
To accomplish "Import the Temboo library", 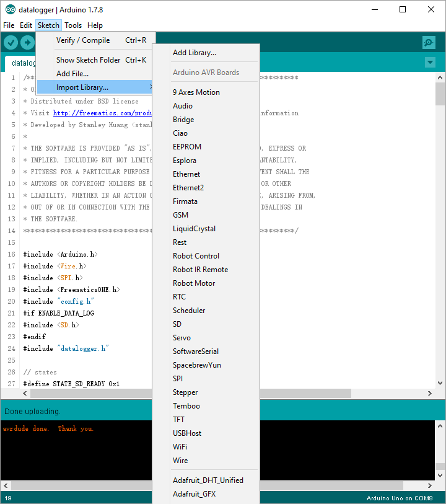I will [x=206, y=405].
